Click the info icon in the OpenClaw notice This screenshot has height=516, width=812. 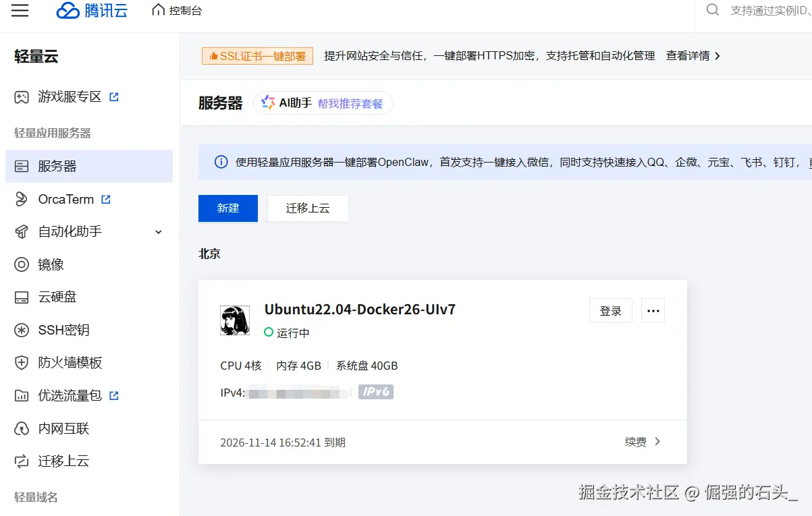click(x=221, y=162)
